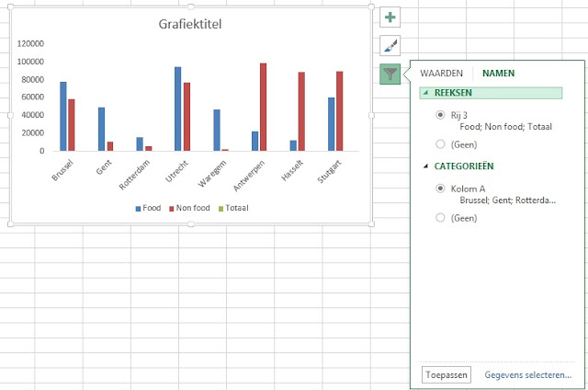Click the Utrecht axis label
Image resolution: width=588 pixels, height=390 pixels.
point(176,171)
